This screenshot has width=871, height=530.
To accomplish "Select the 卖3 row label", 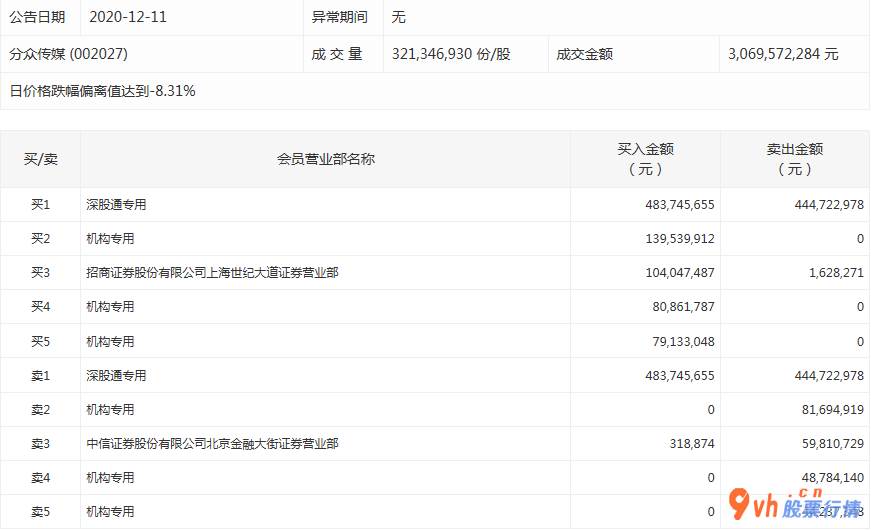I will pos(41,444).
